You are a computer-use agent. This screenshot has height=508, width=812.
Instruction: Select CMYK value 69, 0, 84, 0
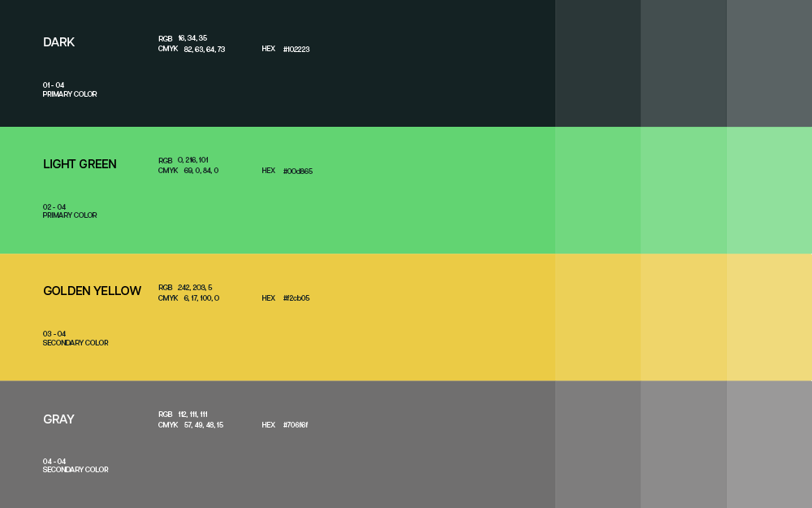pyautogui.click(x=201, y=171)
